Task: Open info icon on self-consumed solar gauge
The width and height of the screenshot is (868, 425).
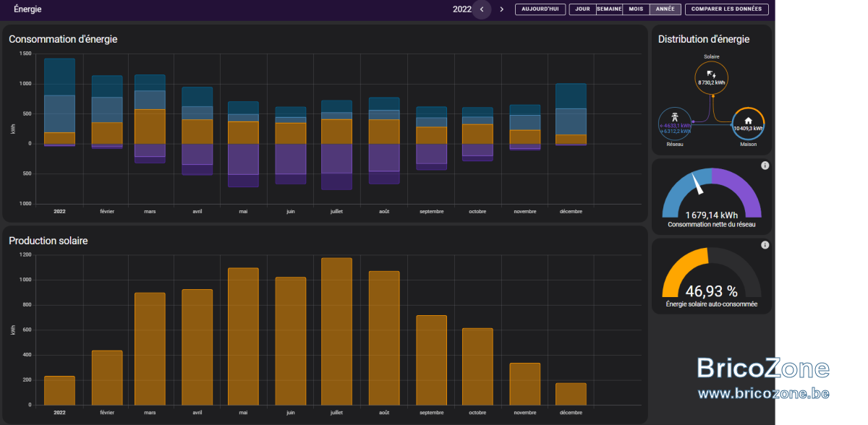Action: point(765,245)
